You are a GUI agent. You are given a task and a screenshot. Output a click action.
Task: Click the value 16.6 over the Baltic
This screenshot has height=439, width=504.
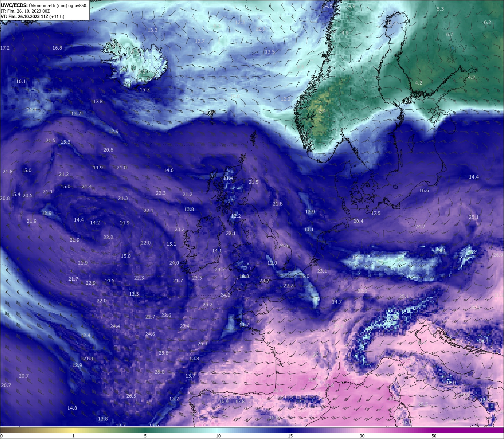(424, 190)
